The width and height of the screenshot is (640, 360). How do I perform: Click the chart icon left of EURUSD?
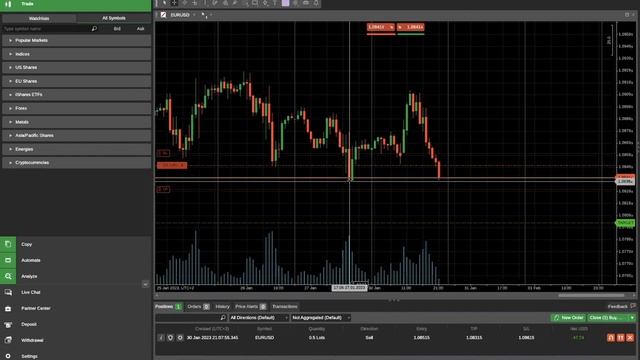(x=163, y=15)
